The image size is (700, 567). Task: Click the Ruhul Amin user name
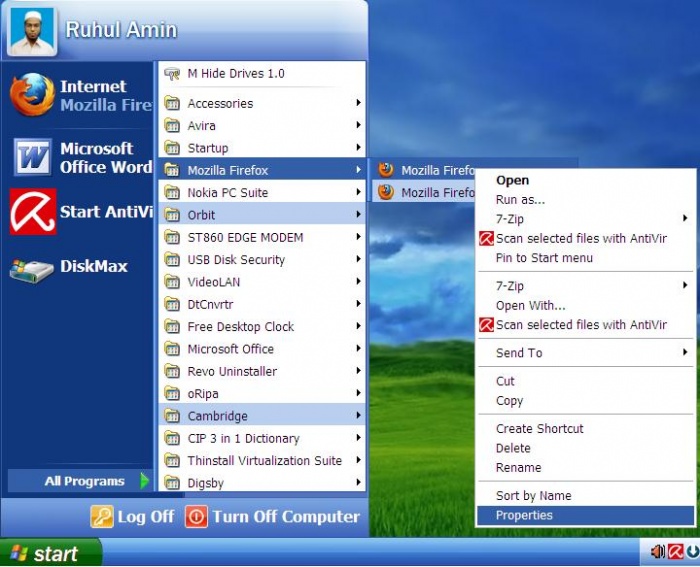tap(121, 30)
